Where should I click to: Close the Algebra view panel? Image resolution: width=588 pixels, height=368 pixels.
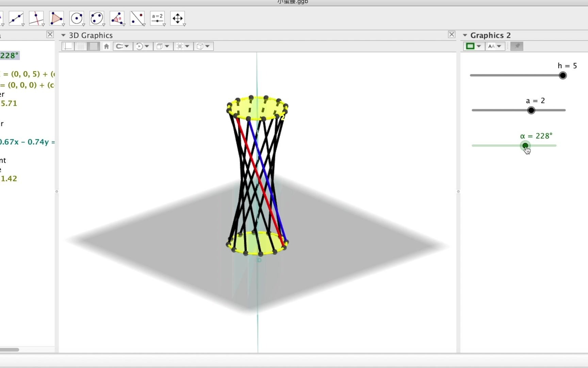click(x=50, y=34)
